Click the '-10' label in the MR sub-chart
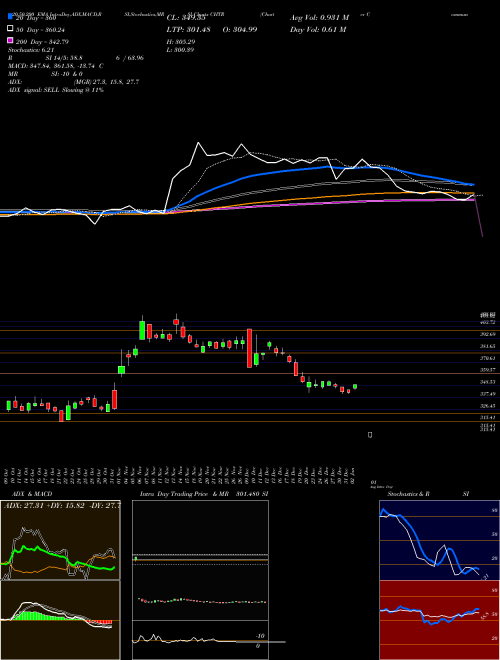This screenshot has height=660, width=500. pyautogui.click(x=260, y=636)
